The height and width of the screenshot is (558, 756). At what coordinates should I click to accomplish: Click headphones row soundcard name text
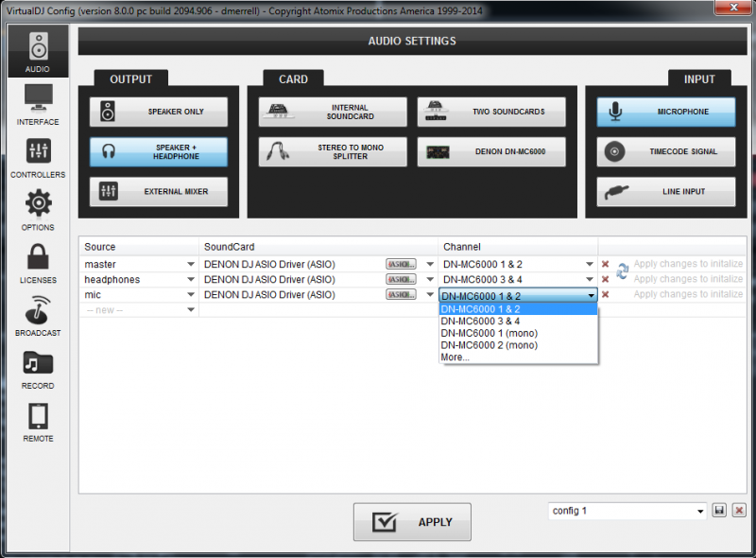269,280
